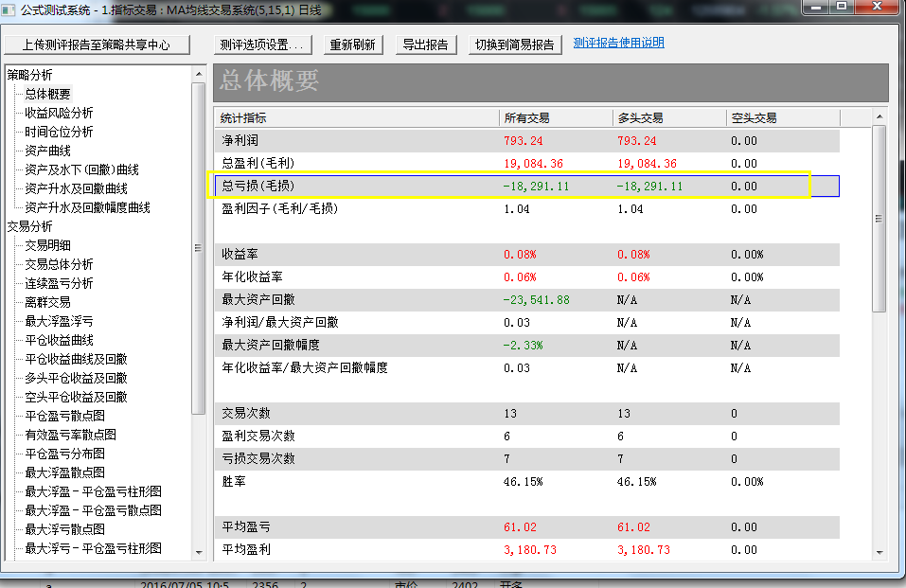The image size is (906, 588).
Task: Open 测评选项设置 options dialog
Action: [260, 45]
